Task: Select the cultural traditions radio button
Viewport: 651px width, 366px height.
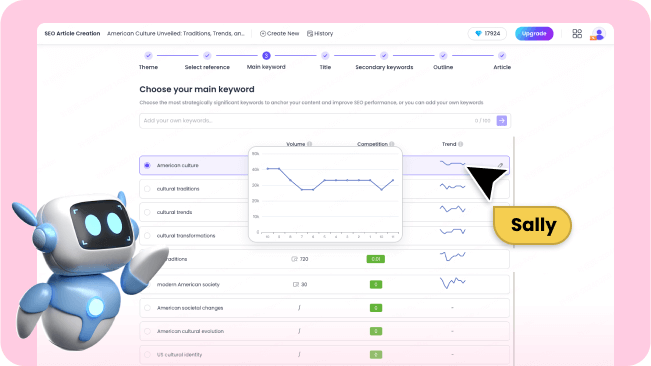Action: coord(147,189)
